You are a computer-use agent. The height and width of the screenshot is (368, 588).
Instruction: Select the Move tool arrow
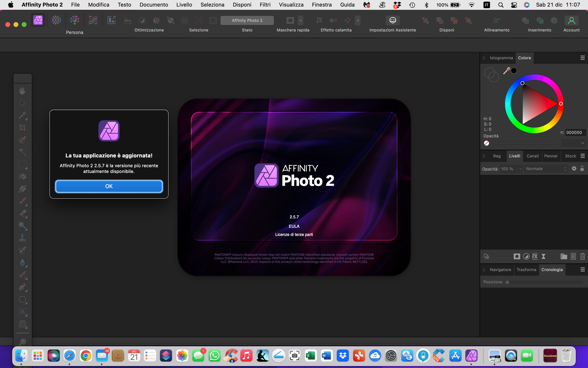pos(22,103)
